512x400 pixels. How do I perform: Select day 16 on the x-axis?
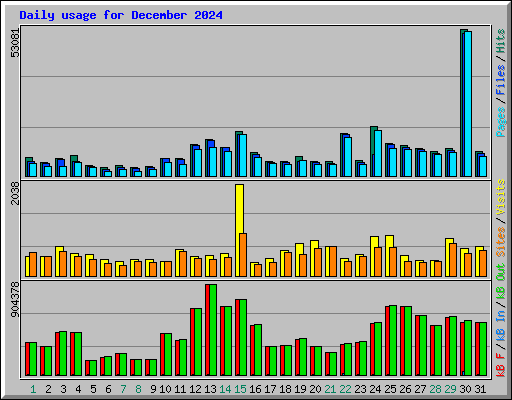pyautogui.click(x=255, y=389)
